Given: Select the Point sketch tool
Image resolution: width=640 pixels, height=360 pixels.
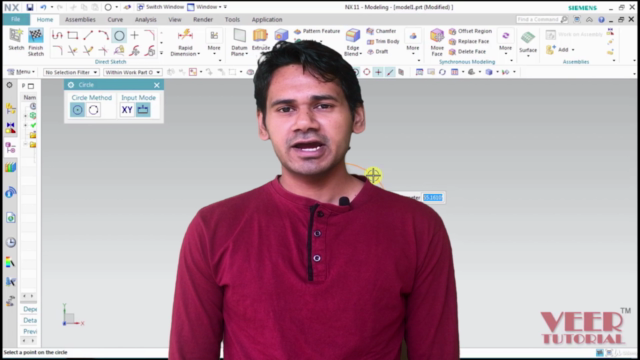Looking at the screenshot, I should pyautogui.click(x=134, y=36).
